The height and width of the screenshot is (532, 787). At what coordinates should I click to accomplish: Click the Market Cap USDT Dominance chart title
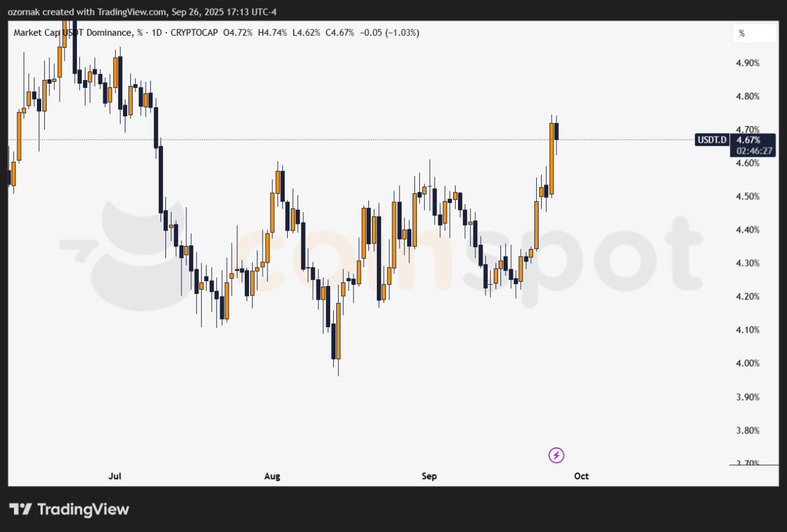73,33
